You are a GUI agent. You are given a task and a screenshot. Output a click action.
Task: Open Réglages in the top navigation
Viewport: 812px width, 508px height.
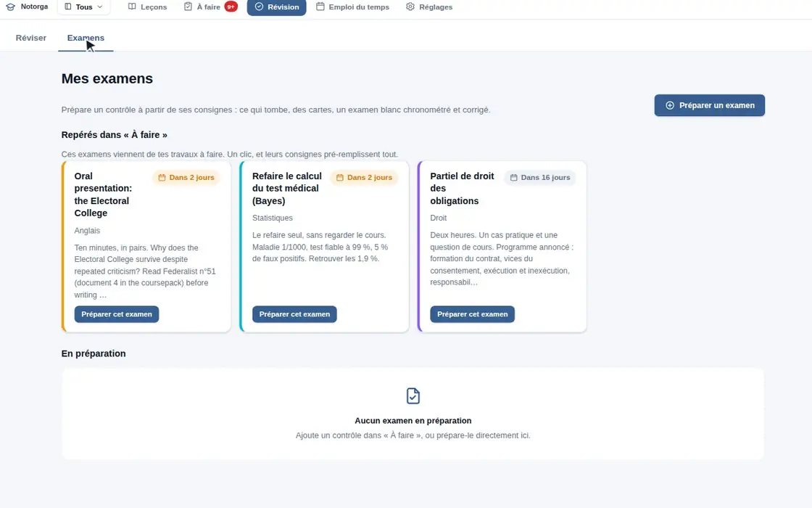429,7
